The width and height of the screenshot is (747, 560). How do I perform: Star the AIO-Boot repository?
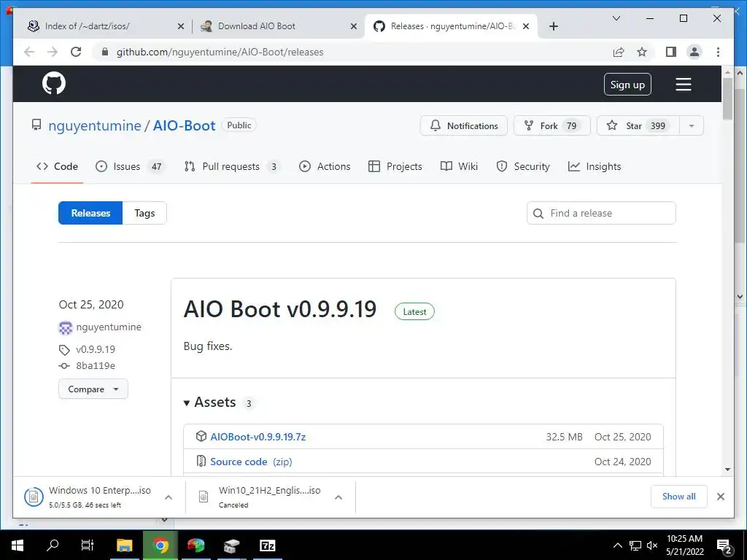[638, 125]
